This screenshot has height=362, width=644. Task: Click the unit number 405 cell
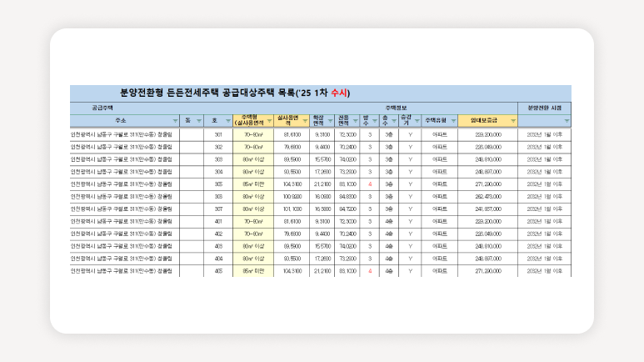point(218,271)
